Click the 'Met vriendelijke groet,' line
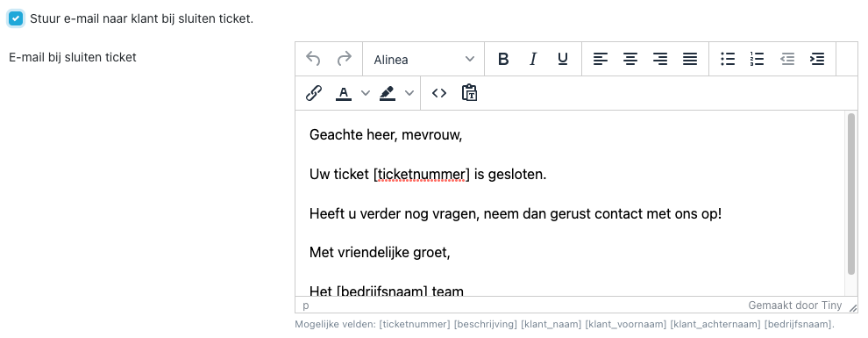 pos(380,253)
